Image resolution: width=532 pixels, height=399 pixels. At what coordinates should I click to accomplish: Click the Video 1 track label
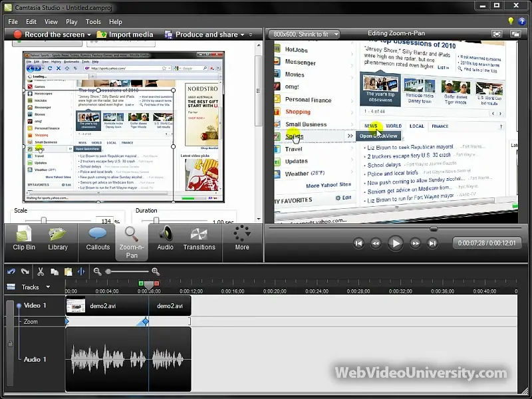pyautogui.click(x=35, y=306)
